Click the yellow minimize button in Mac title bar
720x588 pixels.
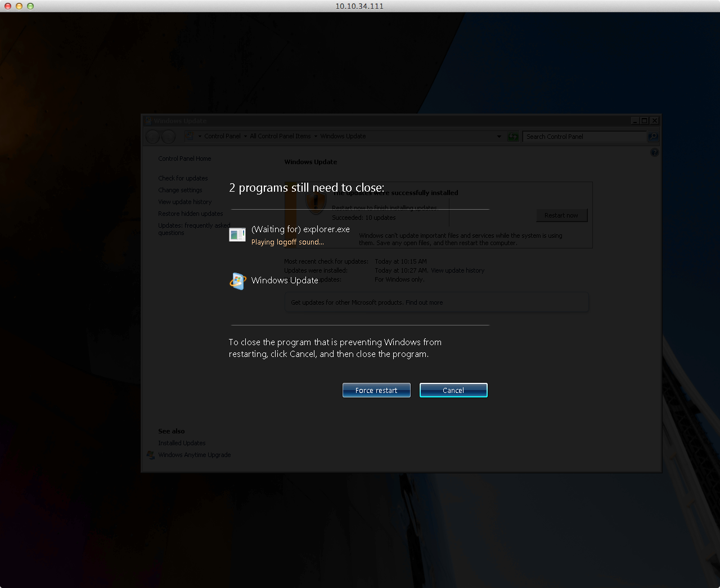point(19,6)
